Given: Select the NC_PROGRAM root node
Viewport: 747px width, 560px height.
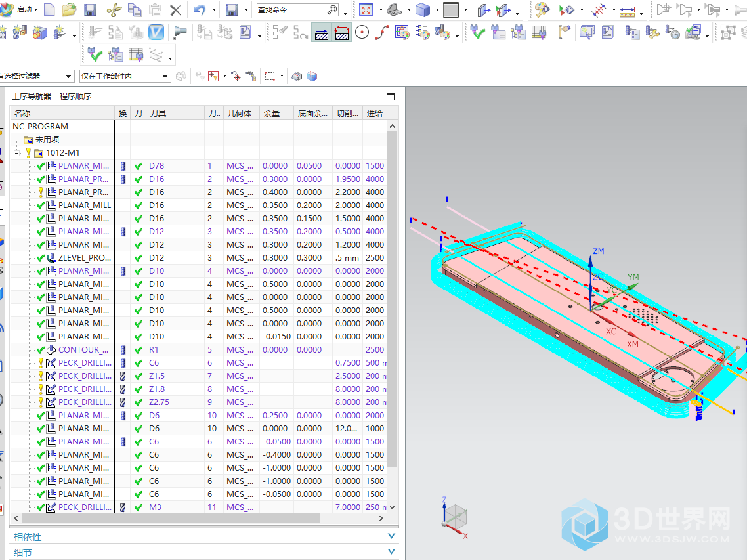Looking at the screenshot, I should tap(41, 126).
